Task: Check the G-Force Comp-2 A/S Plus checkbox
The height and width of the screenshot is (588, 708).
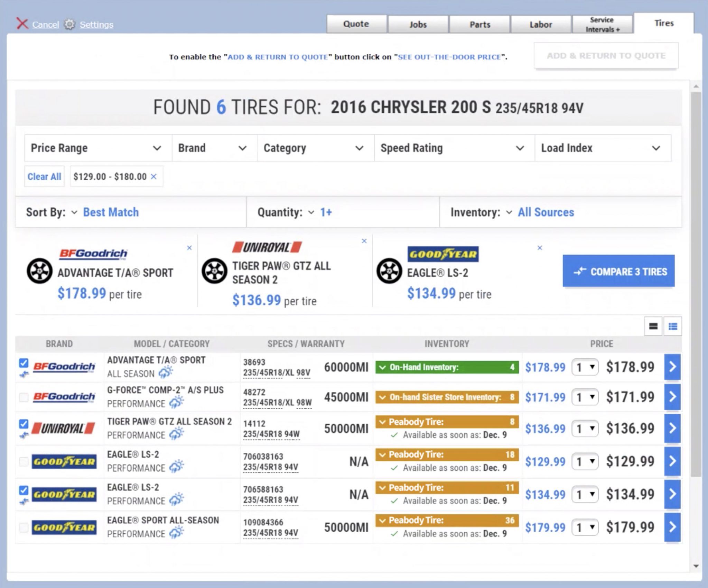Action: click(x=24, y=397)
